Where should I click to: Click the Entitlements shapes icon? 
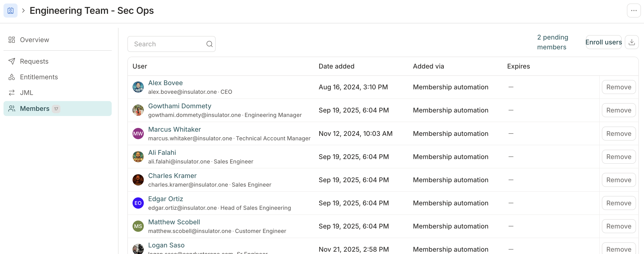pos(12,77)
